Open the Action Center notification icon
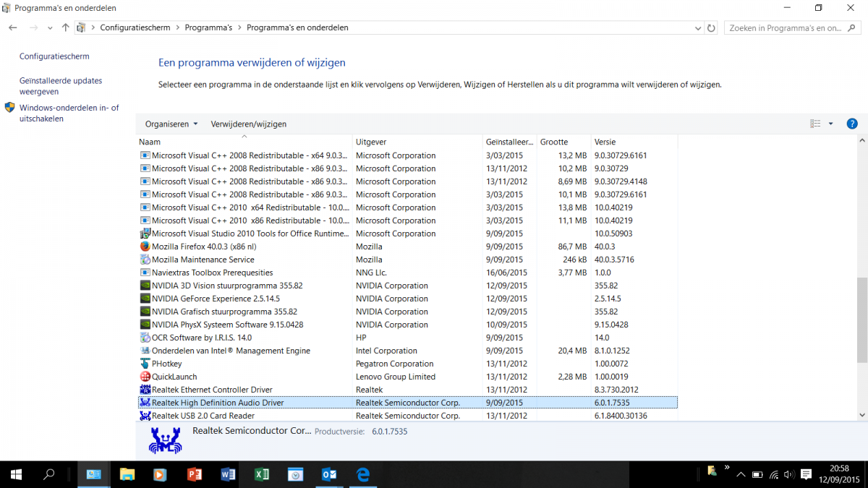868x488 pixels. [805, 475]
